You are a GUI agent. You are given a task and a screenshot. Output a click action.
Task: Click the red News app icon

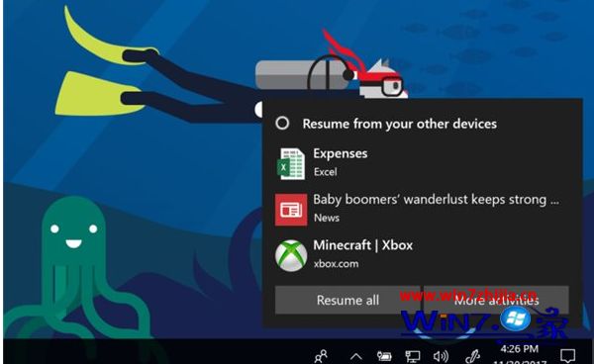point(291,210)
